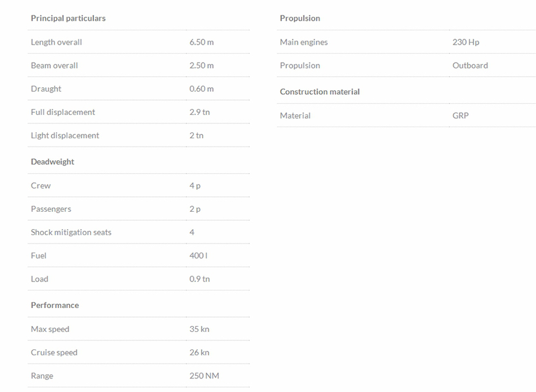The image size is (536, 392).
Task: Click the Principal particulars section heading
Action: point(68,18)
